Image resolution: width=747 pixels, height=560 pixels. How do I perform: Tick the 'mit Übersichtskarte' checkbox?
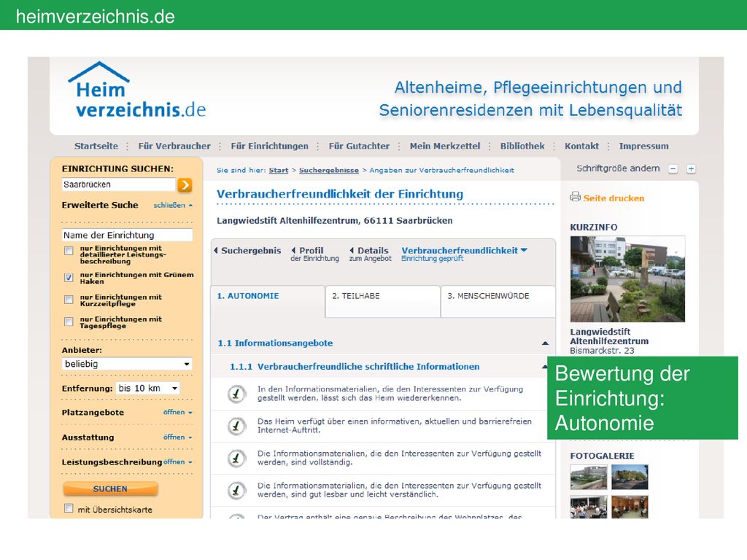pos(69,508)
